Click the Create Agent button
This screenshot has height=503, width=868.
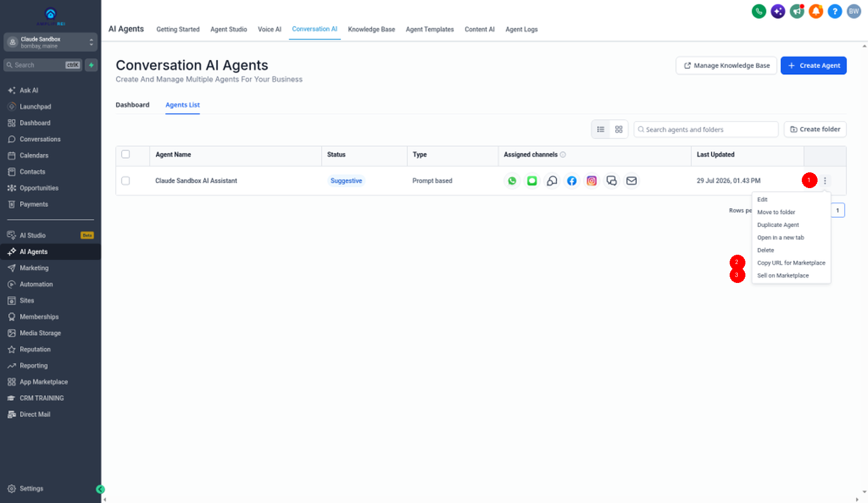[813, 66]
